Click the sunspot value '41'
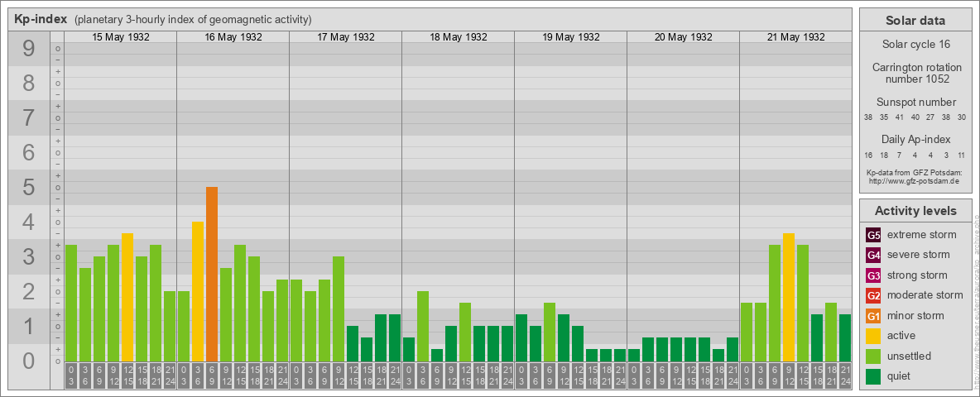980x397 pixels. click(x=900, y=117)
